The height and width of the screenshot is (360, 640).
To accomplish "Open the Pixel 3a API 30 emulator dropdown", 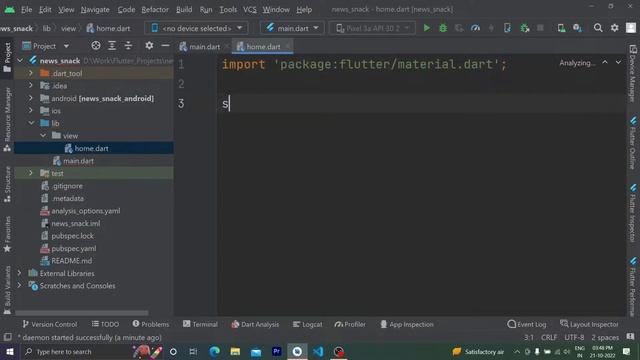I will tap(372, 28).
